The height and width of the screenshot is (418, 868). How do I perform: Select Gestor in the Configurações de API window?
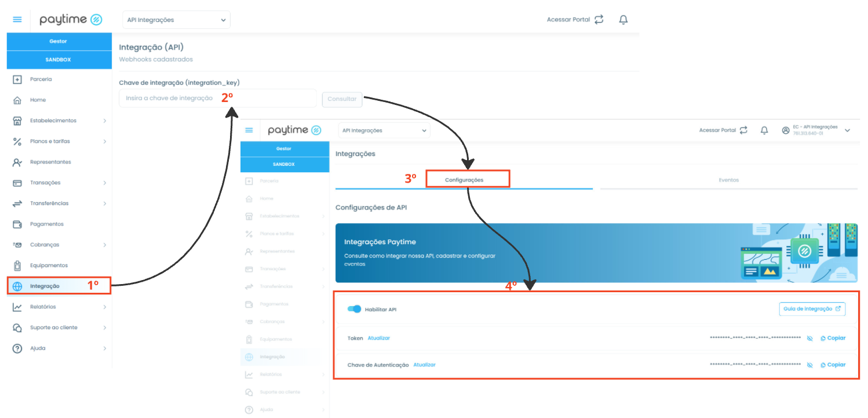click(285, 149)
